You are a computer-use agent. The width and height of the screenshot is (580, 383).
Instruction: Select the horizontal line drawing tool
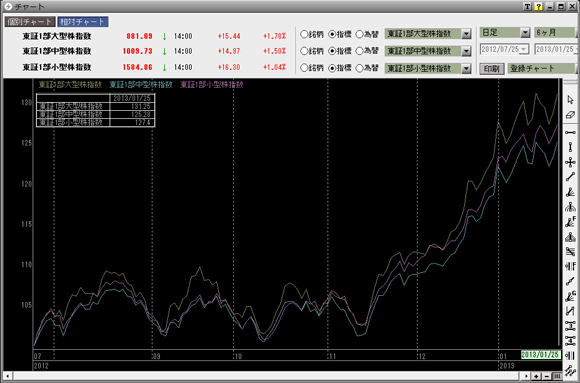tap(570, 132)
